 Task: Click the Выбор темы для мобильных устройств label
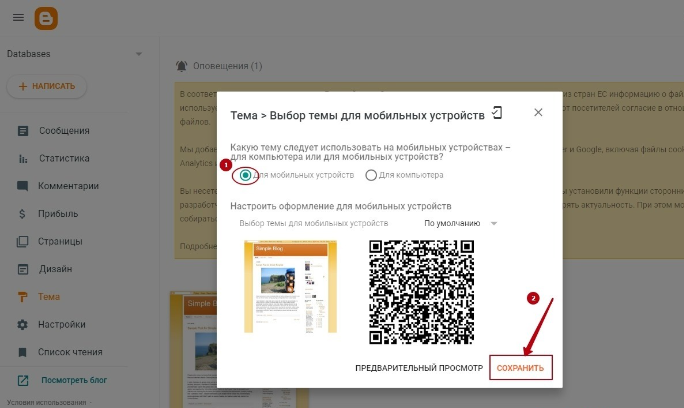(314, 223)
